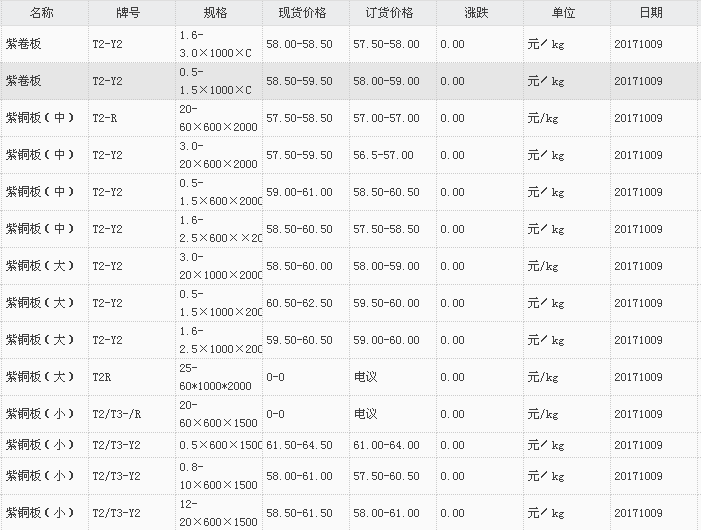Select the 0.5×600×1500 spec cell

click(220, 444)
